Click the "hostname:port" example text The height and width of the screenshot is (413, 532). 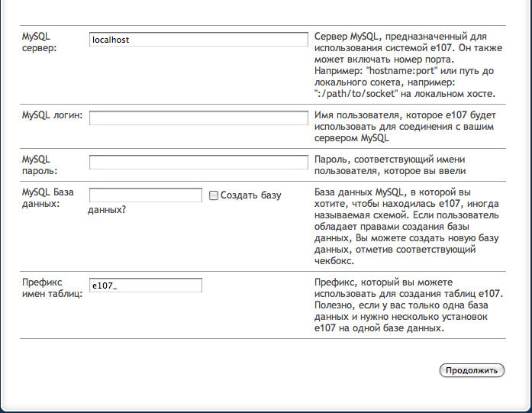(x=396, y=70)
